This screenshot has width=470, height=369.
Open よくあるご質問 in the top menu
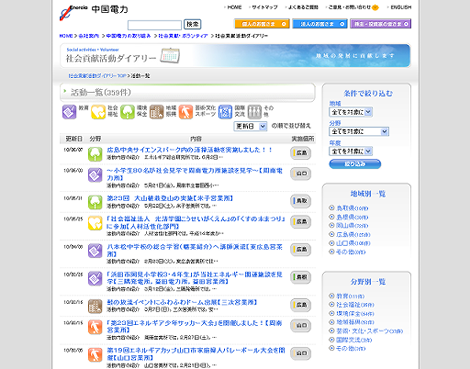[x=303, y=7]
